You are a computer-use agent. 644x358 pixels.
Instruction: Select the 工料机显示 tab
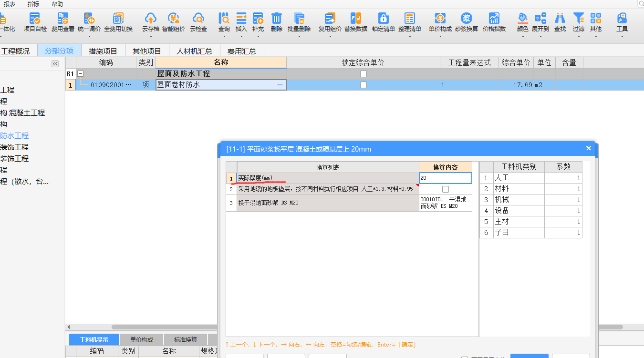point(94,339)
